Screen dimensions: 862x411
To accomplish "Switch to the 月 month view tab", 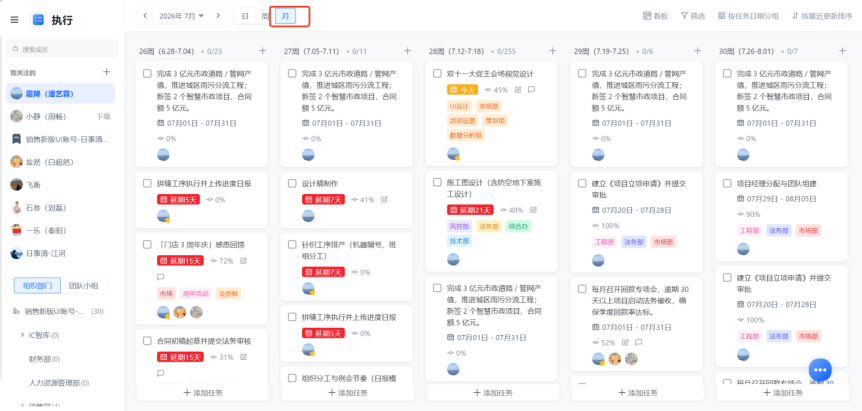I will [x=285, y=16].
